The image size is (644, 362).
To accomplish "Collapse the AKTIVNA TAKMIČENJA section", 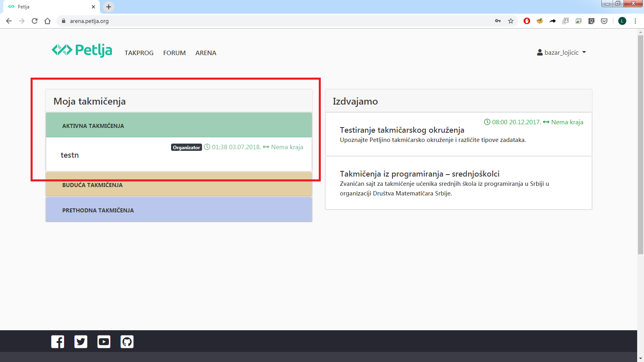I will (93, 126).
